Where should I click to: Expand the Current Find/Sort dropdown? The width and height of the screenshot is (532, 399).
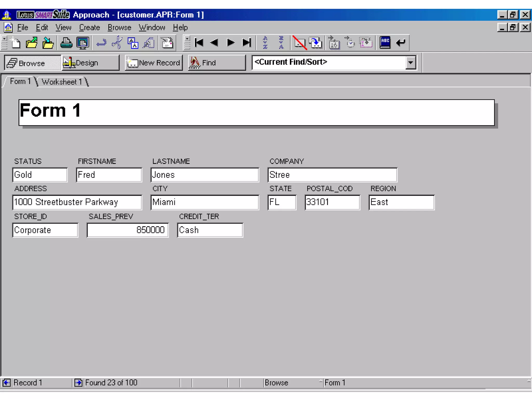tap(410, 63)
